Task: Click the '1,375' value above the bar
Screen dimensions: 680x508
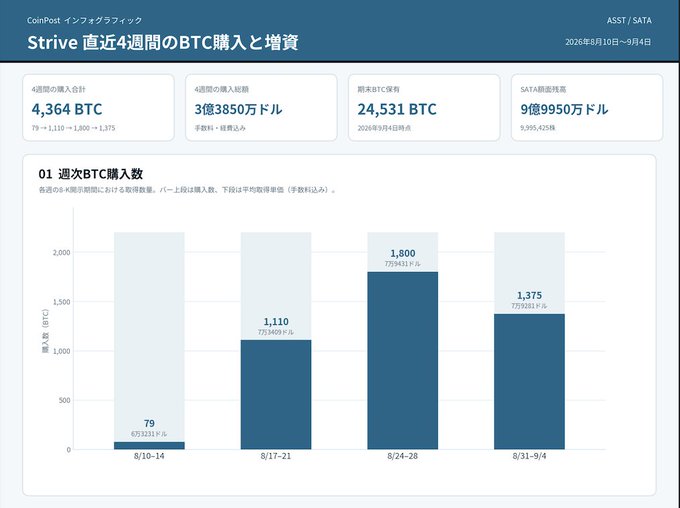Action: click(x=529, y=295)
